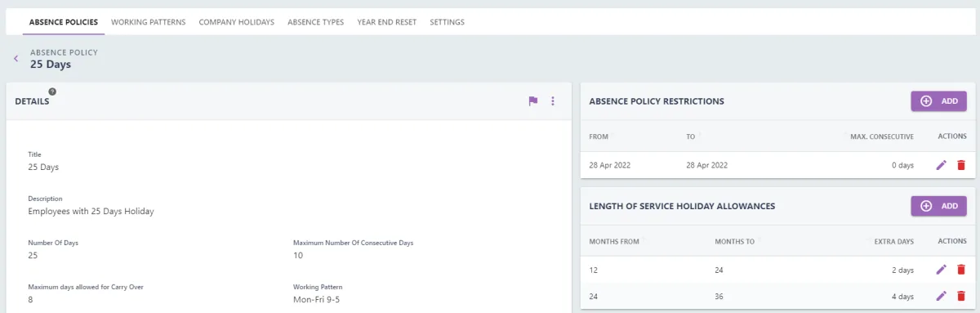
Task: Go to the Year End Reset tab
Action: coord(387,22)
